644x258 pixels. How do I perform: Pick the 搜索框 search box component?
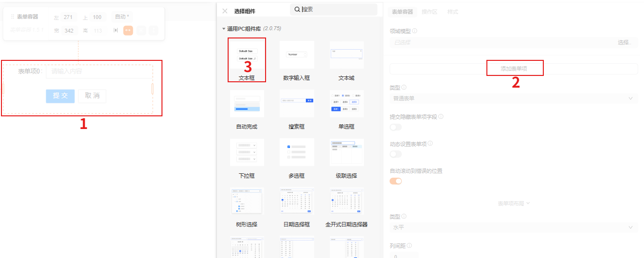point(297,110)
